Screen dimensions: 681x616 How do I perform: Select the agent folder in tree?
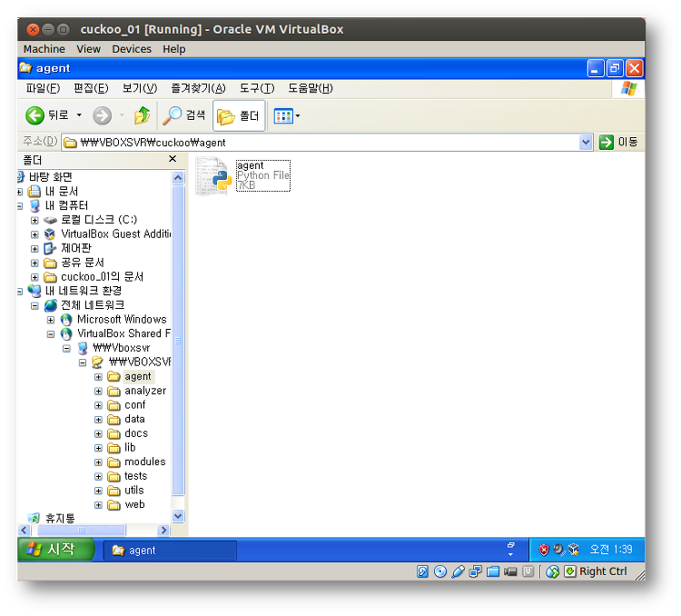[x=138, y=376]
